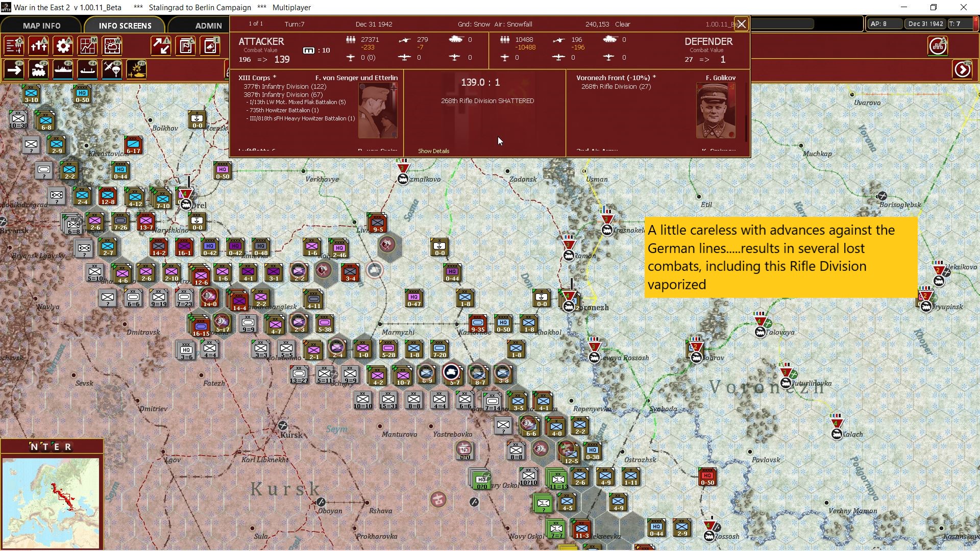Switch to the MAP INFO tab

[x=41, y=25]
